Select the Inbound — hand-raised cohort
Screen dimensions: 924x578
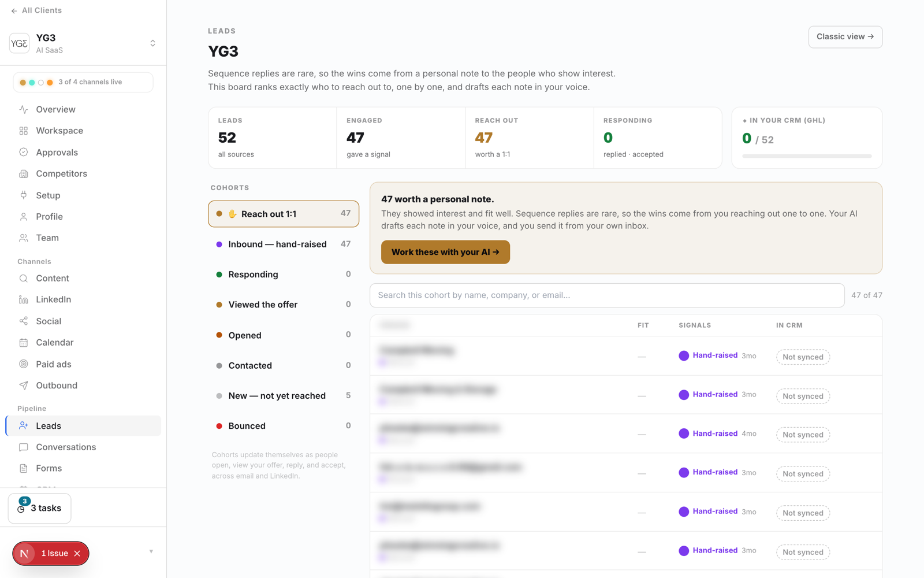pyautogui.click(x=284, y=244)
